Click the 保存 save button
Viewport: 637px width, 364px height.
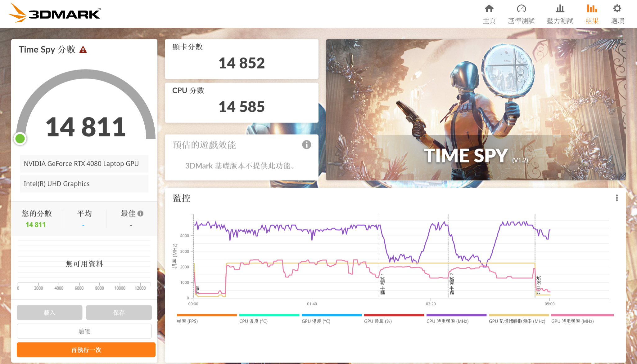tap(119, 313)
